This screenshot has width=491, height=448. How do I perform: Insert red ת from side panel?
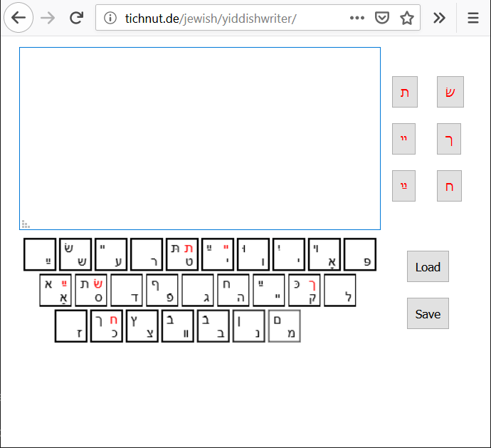click(x=405, y=92)
